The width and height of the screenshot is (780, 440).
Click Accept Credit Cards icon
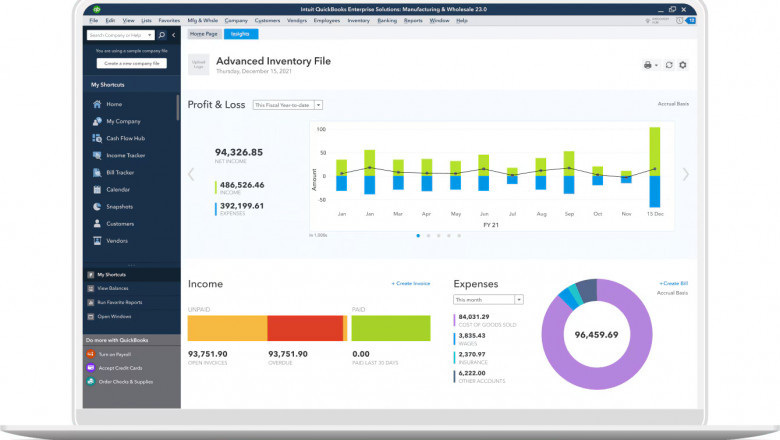click(91, 368)
